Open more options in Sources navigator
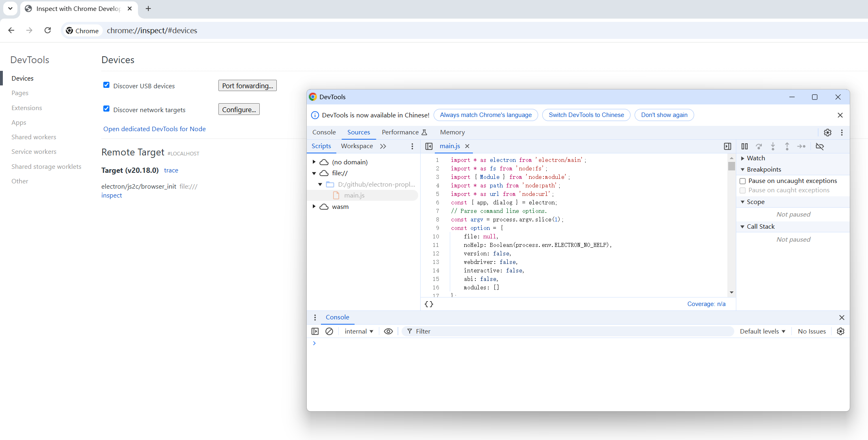 point(412,146)
